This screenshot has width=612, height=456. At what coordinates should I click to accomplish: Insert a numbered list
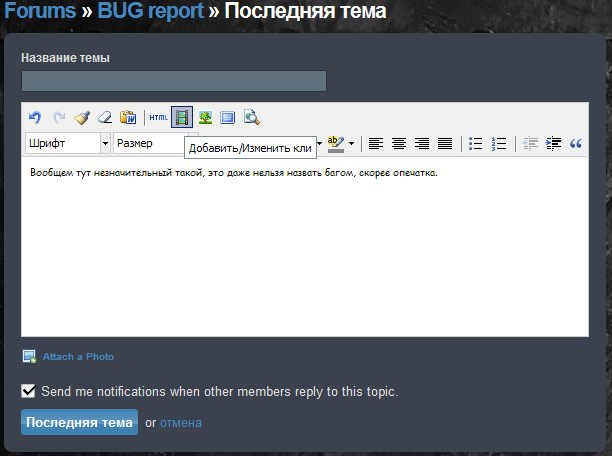(499, 144)
